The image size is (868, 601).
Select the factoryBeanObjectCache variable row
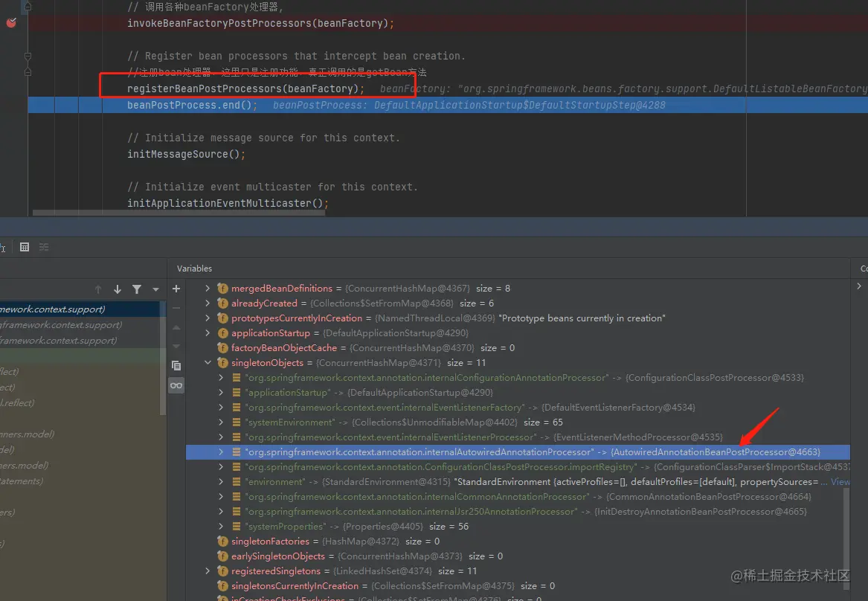pyautogui.click(x=518, y=347)
